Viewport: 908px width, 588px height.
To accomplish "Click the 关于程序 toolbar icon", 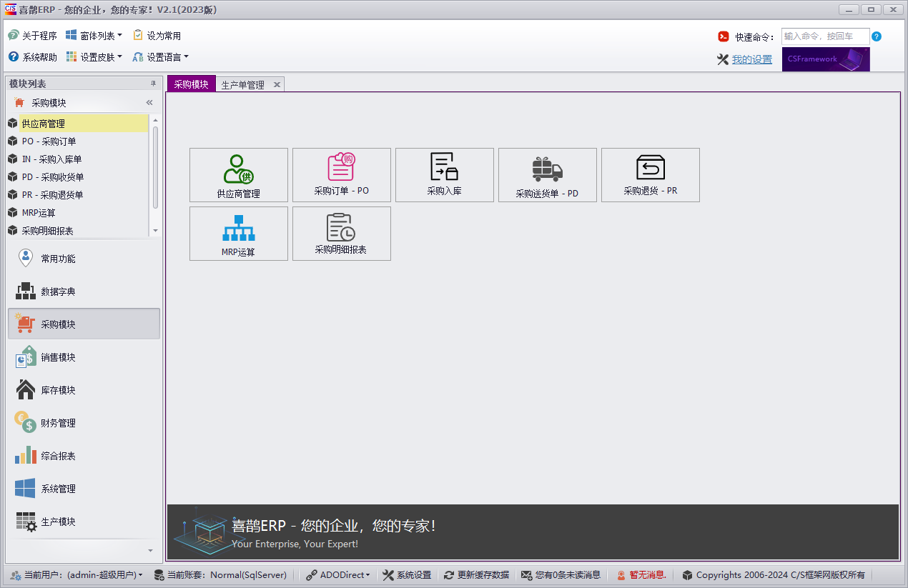I will point(14,35).
